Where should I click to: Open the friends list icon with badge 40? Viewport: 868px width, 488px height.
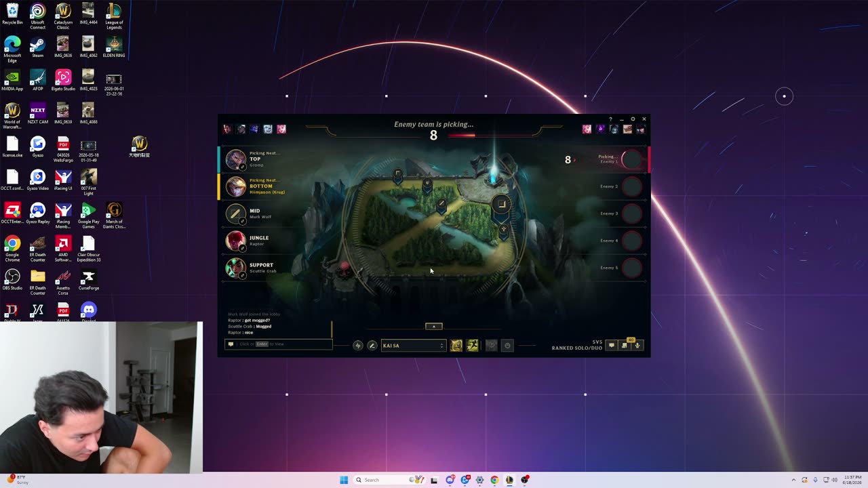pos(625,346)
